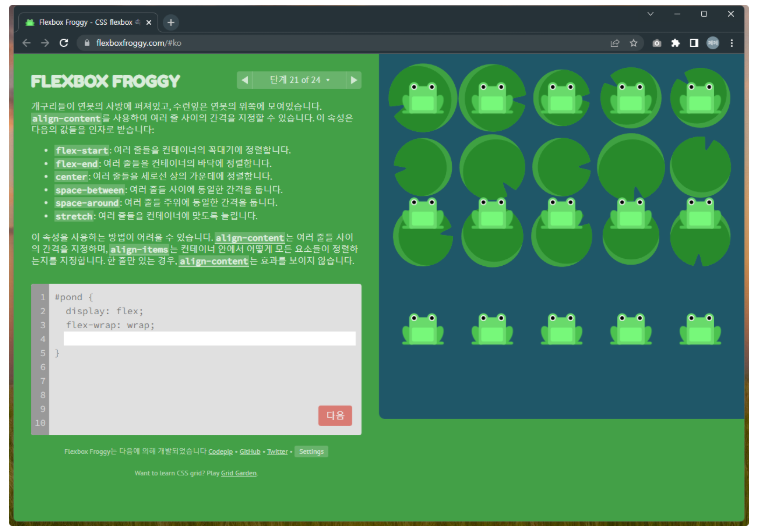Go to the previous level arrow
Screen dimensions: 760x531
pyautogui.click(x=245, y=80)
